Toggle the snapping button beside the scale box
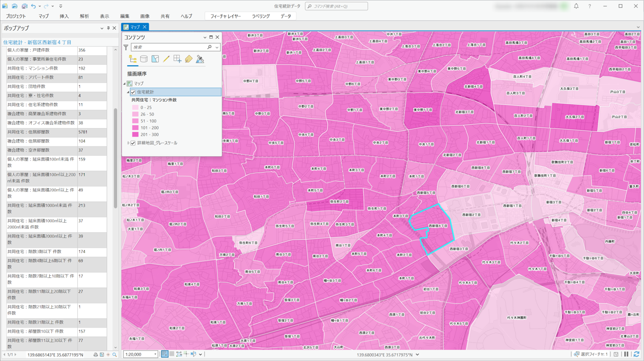This screenshot has width=644, height=361. click(x=164, y=354)
